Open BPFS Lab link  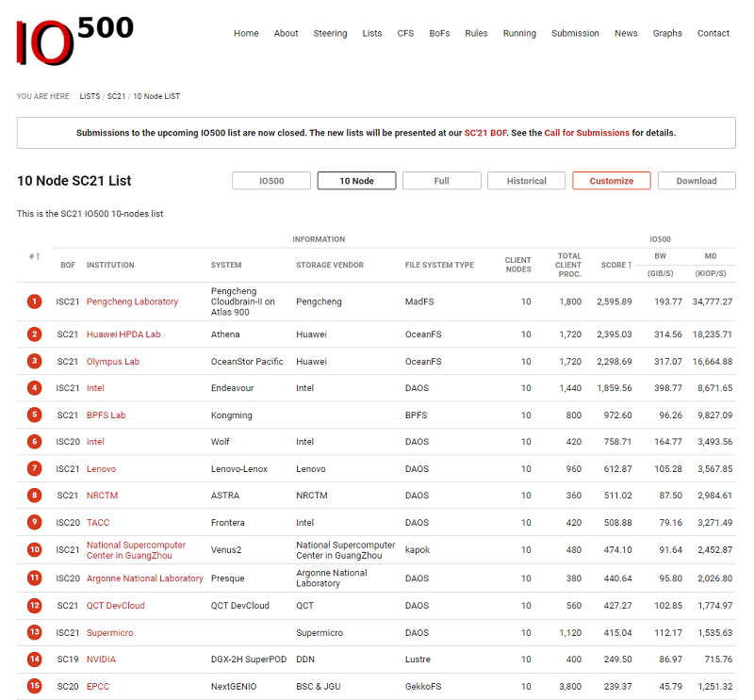[106, 415]
